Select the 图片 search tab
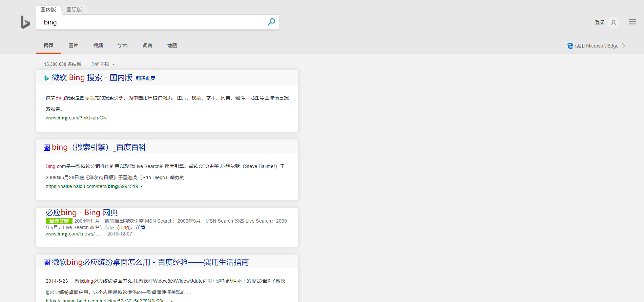This screenshot has width=644, height=302. [73, 45]
